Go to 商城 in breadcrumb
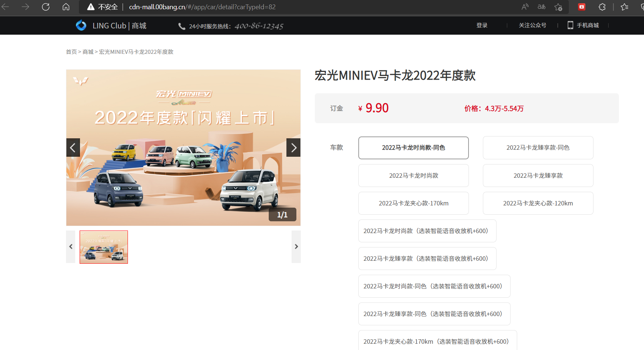The image size is (644, 350). [x=88, y=52]
